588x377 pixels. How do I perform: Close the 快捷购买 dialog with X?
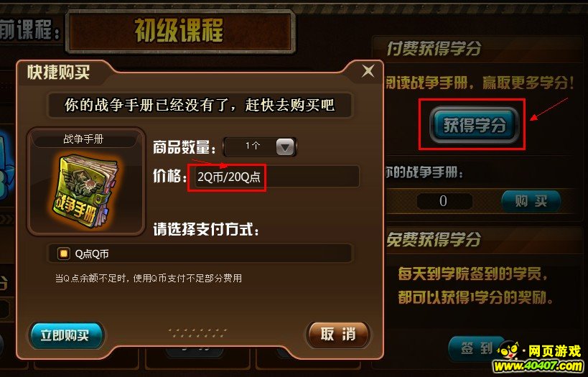click(x=368, y=71)
